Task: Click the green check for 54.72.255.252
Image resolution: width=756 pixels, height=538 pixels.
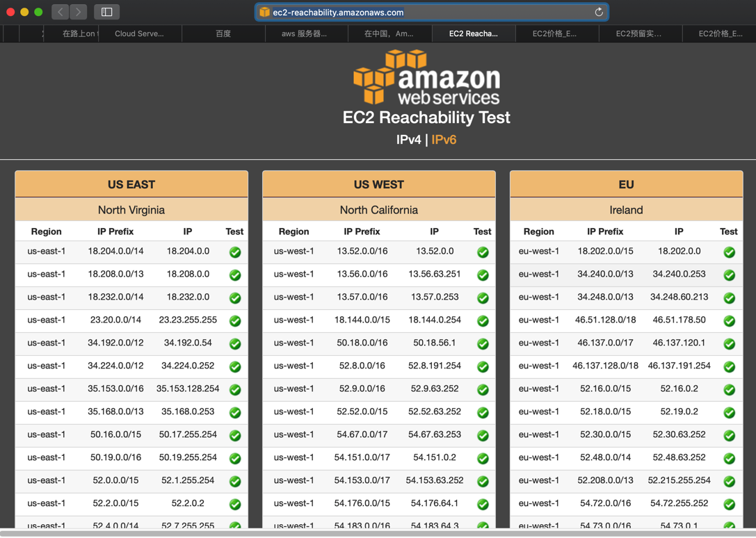Action: [x=730, y=504]
